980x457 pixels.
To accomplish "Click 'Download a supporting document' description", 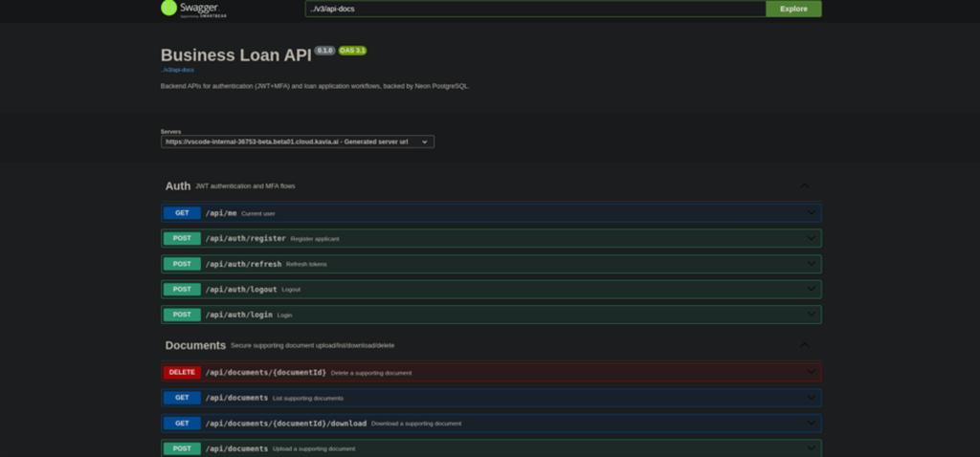I will [416, 424].
